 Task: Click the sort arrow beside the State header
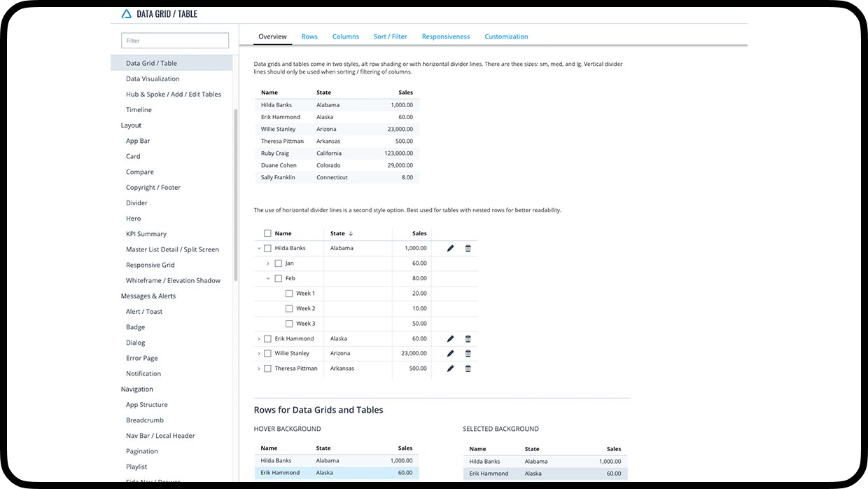coord(351,233)
